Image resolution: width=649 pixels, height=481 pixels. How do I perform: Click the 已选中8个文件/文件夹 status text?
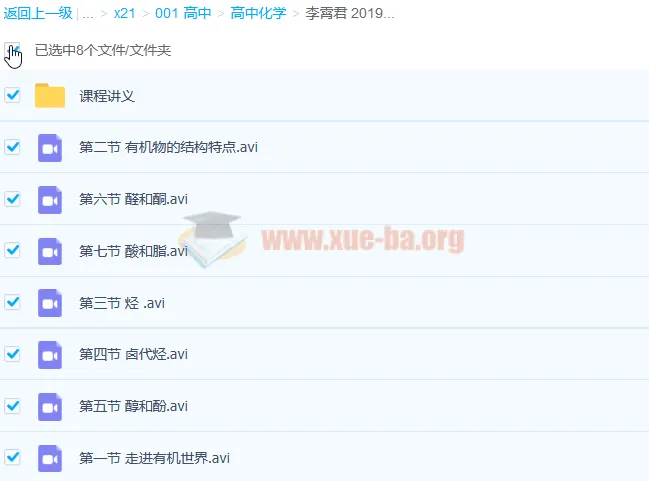tap(103, 50)
